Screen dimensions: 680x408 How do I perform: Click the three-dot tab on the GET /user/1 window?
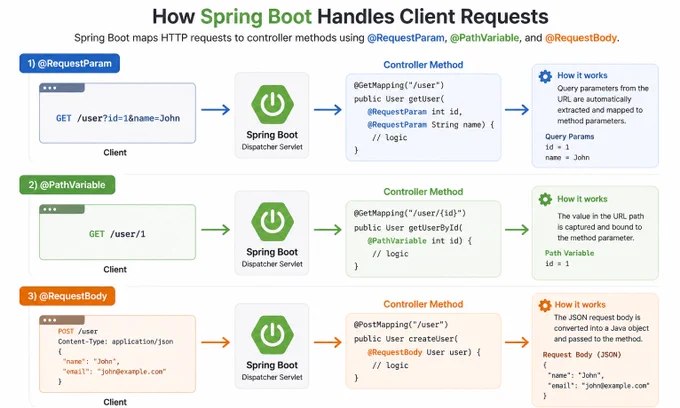pos(62,209)
